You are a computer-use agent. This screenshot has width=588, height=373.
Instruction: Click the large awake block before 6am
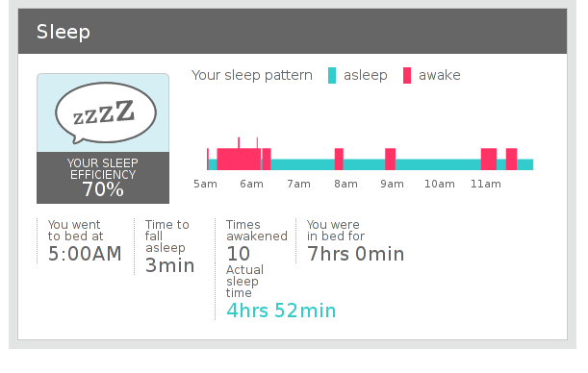coord(239,160)
